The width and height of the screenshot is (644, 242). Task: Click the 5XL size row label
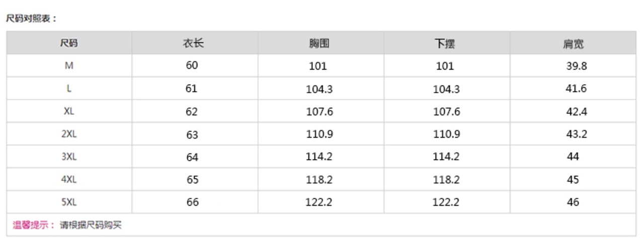point(69,202)
